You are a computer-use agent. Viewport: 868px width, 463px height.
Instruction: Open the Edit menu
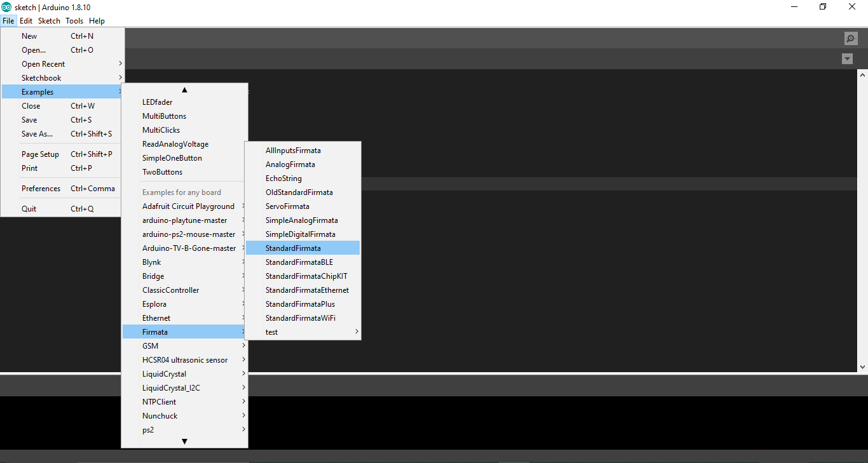26,21
